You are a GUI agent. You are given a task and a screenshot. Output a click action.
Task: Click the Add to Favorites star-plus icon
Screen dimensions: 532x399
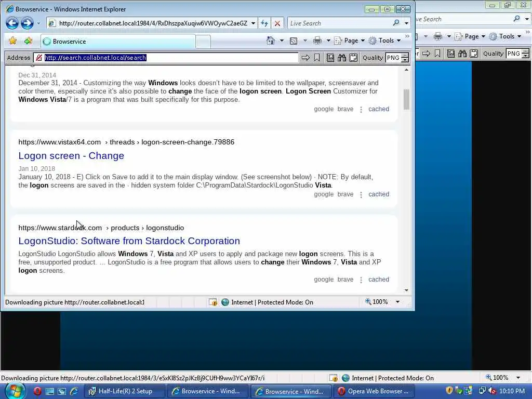pyautogui.click(x=28, y=41)
